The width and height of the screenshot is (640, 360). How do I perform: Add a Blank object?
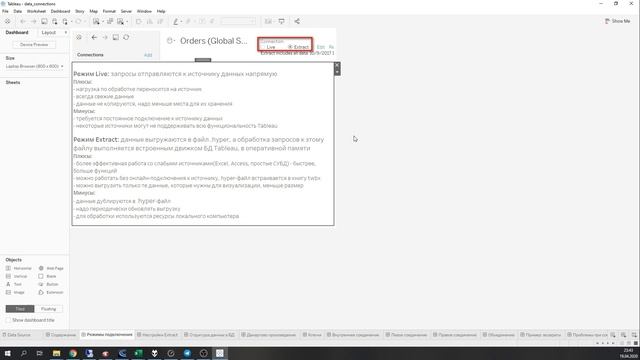(47, 276)
